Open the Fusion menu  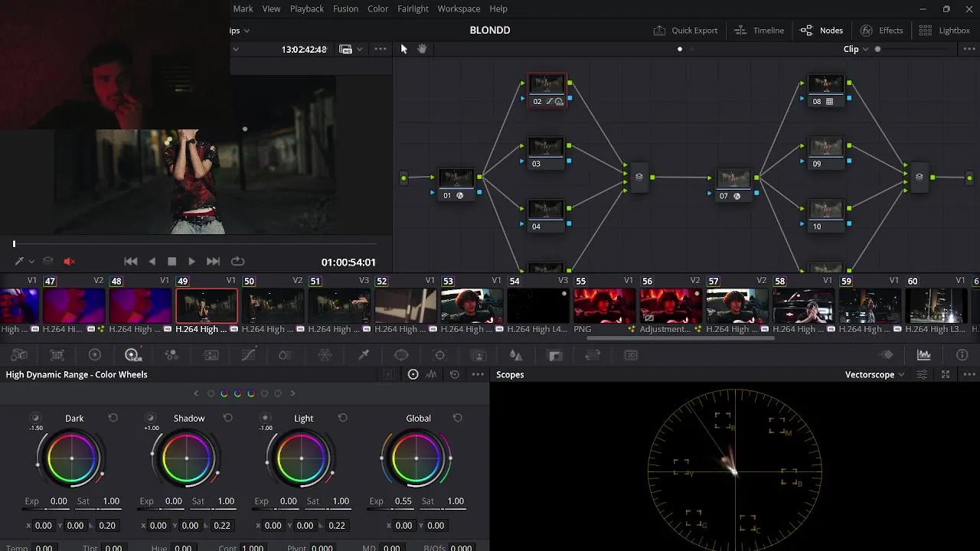(345, 8)
